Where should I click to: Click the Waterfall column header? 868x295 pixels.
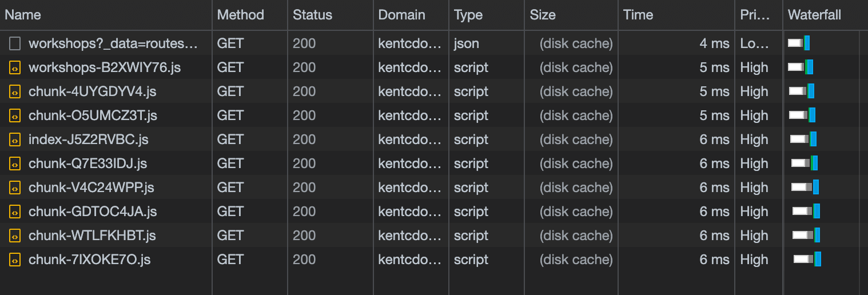pyautogui.click(x=814, y=15)
